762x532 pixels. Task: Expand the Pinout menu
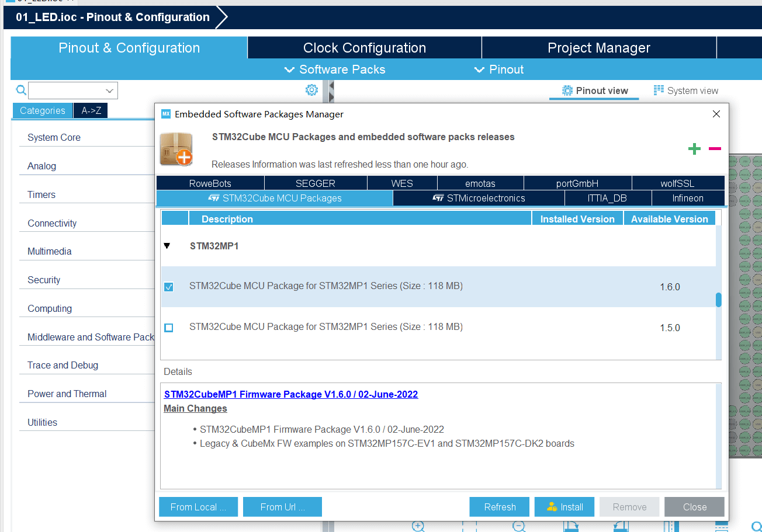pos(499,69)
